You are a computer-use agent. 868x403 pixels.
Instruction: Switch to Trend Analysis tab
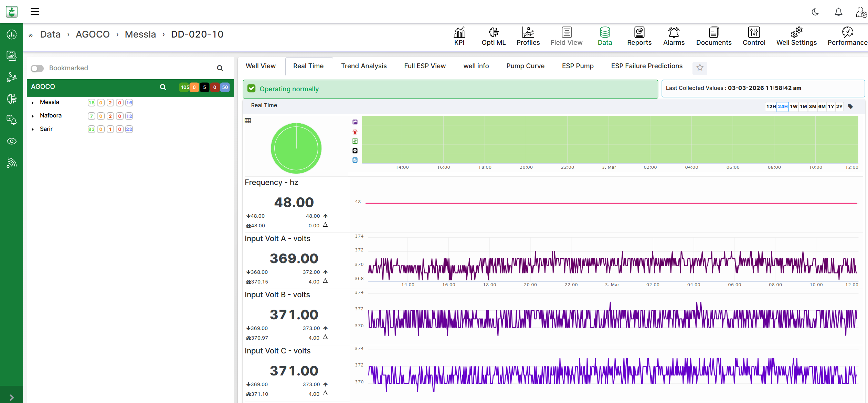point(363,66)
